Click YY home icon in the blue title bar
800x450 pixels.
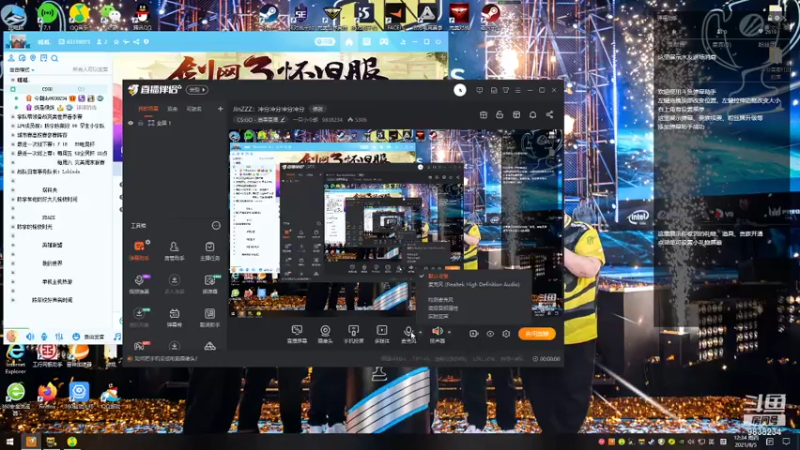pos(349,42)
